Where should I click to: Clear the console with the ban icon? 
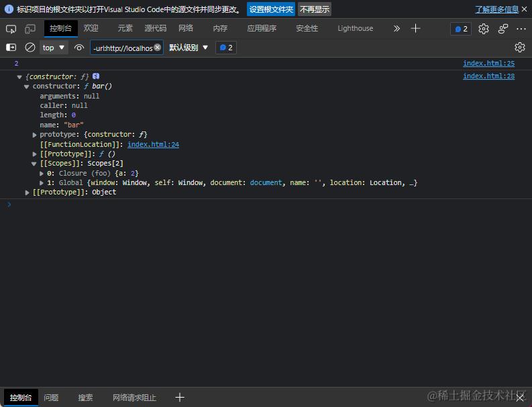pos(30,48)
